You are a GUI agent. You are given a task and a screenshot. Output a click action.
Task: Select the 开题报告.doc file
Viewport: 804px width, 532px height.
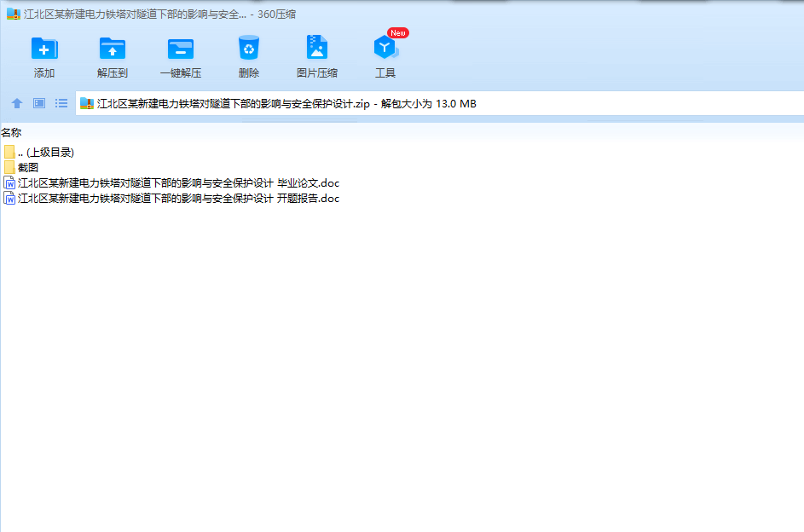pyautogui.click(x=171, y=199)
